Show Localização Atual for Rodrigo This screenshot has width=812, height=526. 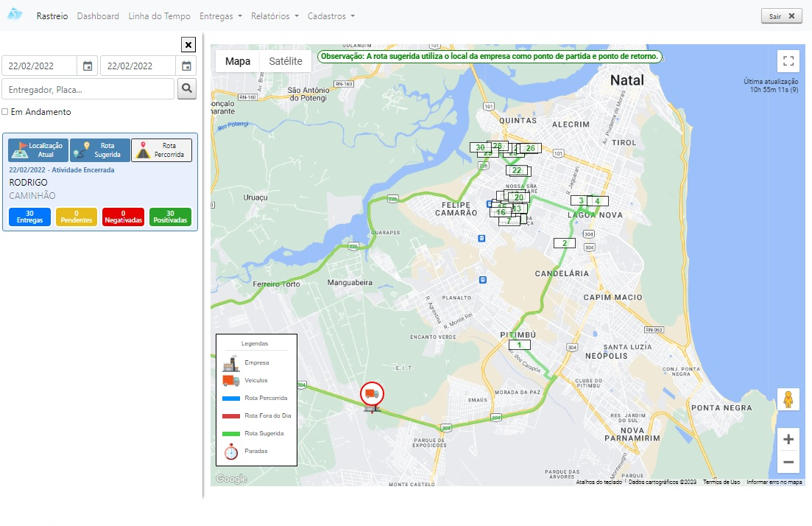pyautogui.click(x=38, y=150)
